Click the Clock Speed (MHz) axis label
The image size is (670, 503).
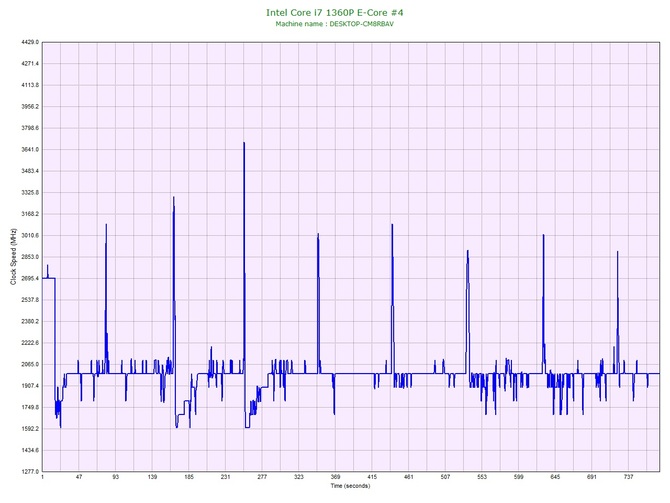tap(13, 257)
